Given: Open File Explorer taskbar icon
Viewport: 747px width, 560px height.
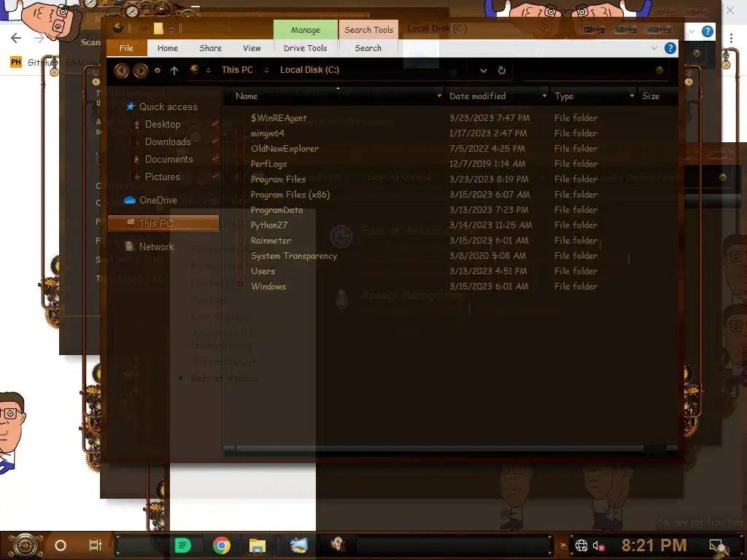Looking at the screenshot, I should (258, 545).
